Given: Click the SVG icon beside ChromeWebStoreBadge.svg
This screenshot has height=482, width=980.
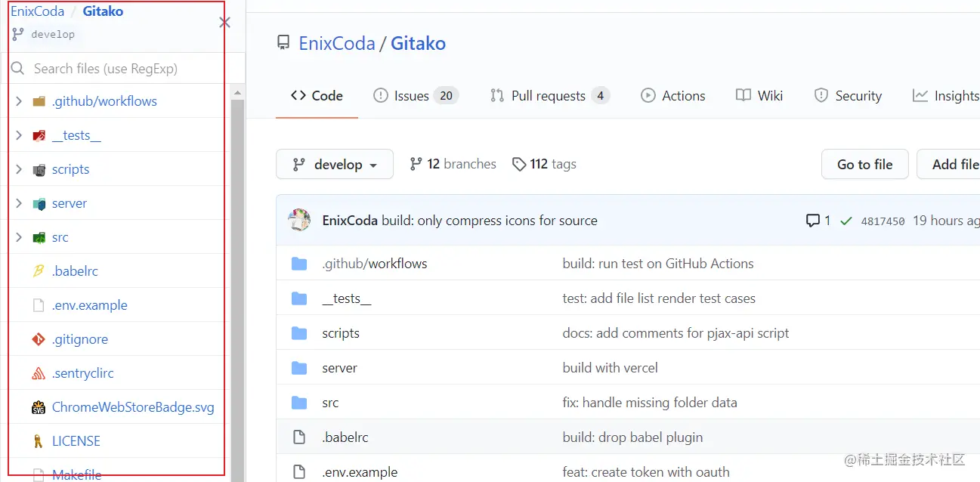Looking at the screenshot, I should click(39, 407).
